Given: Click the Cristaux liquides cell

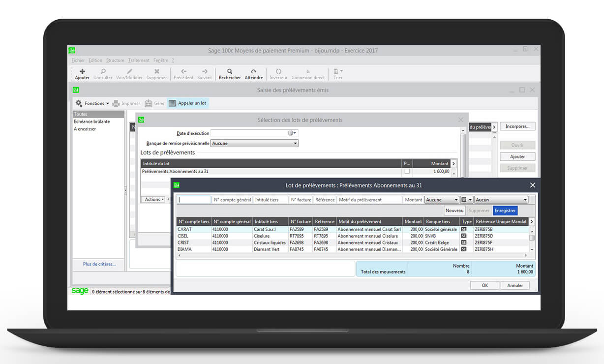Looking at the screenshot, I should point(270,243).
